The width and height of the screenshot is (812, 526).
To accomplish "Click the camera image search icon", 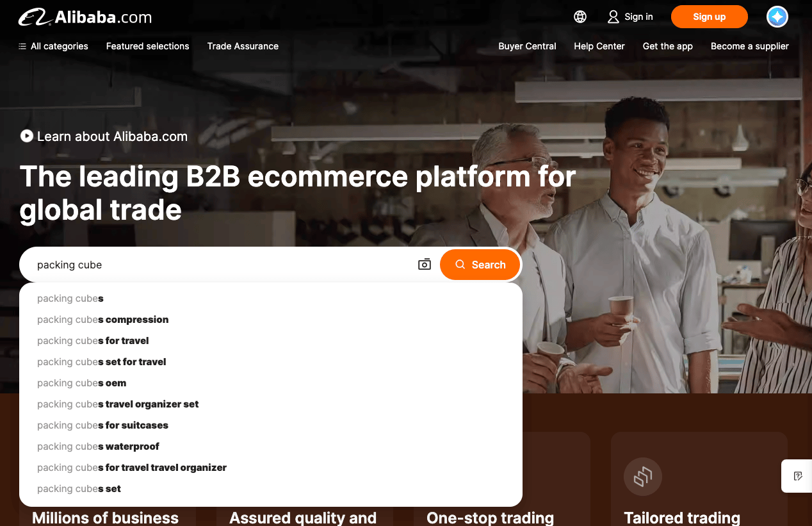I will pos(425,265).
